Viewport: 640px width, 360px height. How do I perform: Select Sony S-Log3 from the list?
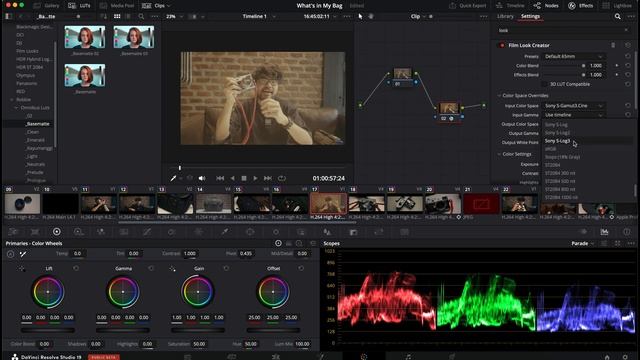[x=557, y=141]
